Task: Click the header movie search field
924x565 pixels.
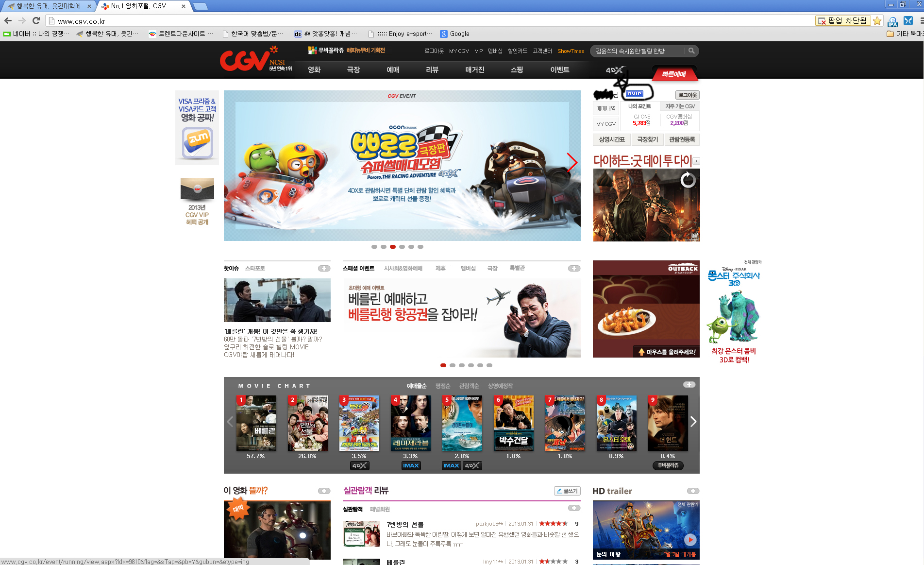Action: [637, 51]
